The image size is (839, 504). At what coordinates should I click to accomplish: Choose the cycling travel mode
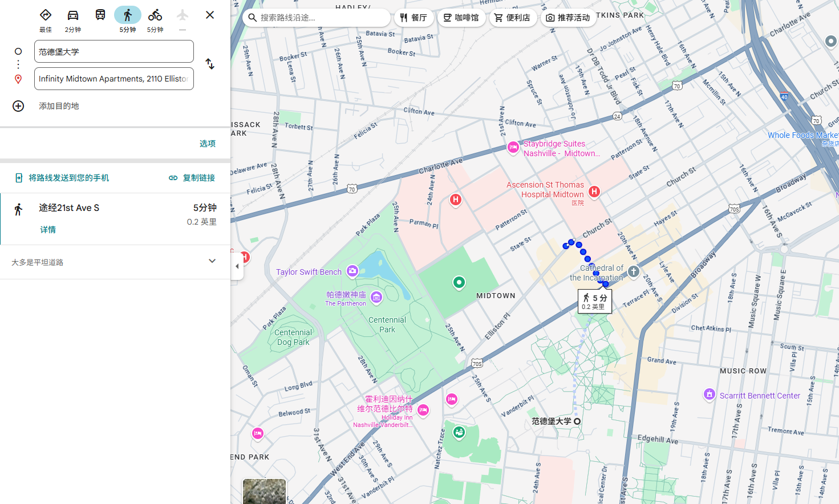click(155, 15)
